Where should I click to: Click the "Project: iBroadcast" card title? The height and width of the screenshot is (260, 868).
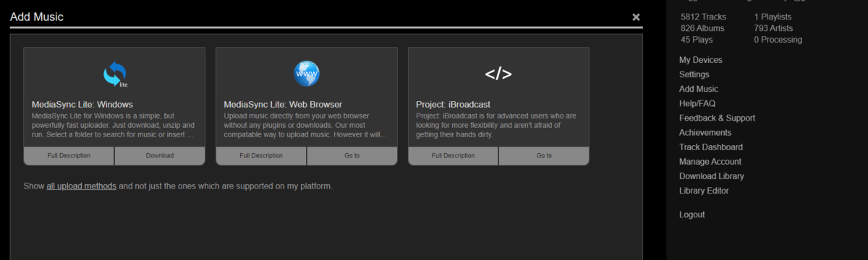coord(453,104)
